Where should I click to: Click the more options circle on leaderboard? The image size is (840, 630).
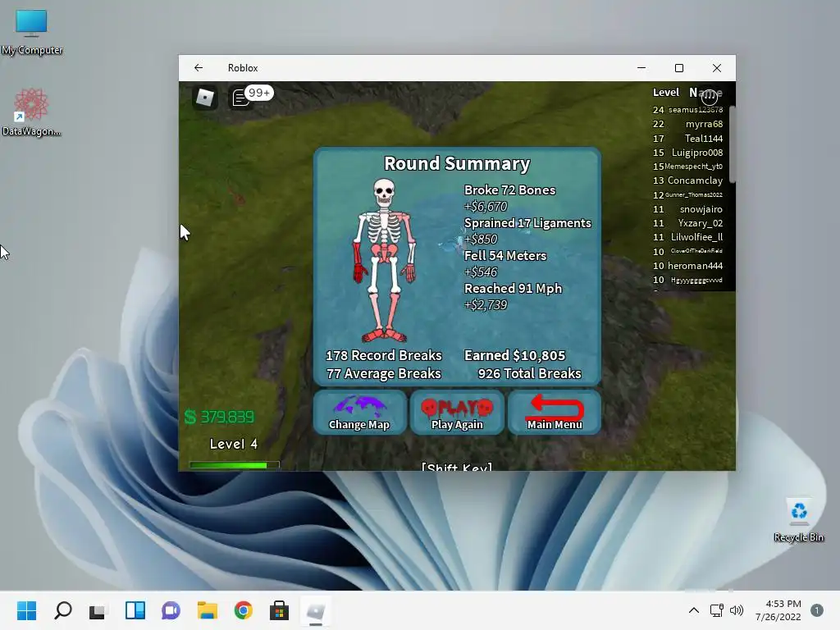click(x=710, y=97)
